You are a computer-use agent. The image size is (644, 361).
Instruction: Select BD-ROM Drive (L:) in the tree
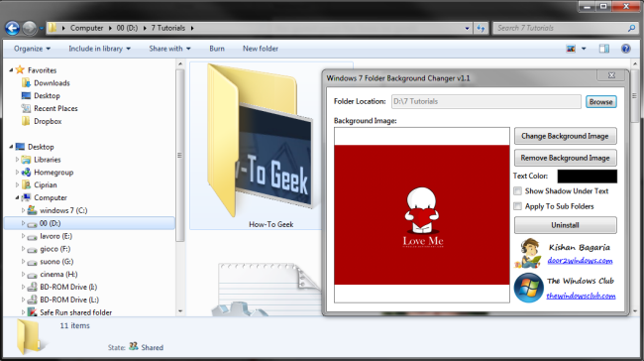[x=69, y=300]
